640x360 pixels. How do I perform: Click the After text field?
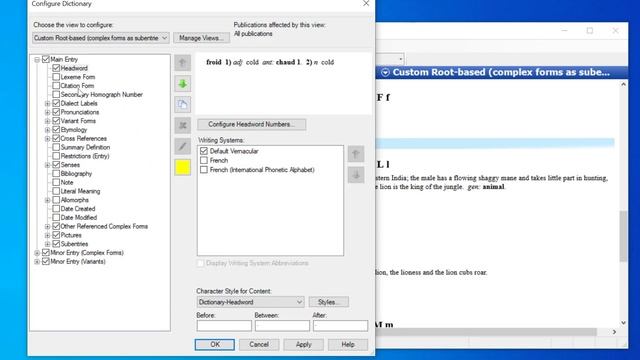tap(340, 325)
